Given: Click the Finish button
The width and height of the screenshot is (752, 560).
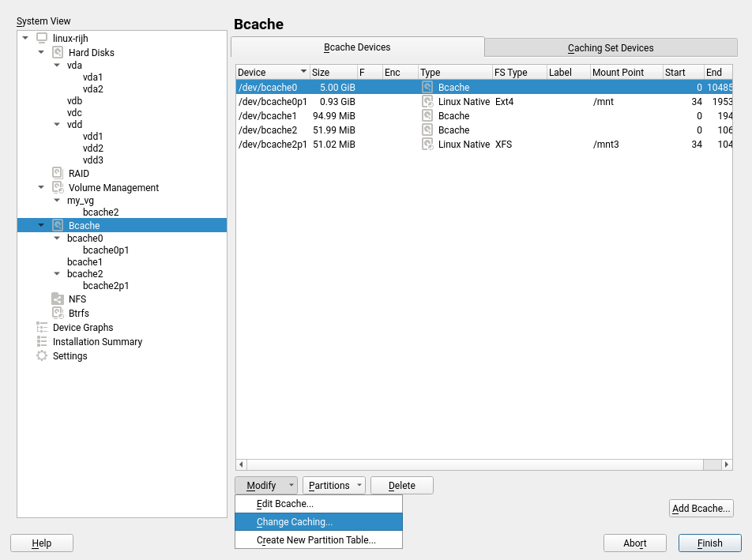Looking at the screenshot, I should [709, 543].
